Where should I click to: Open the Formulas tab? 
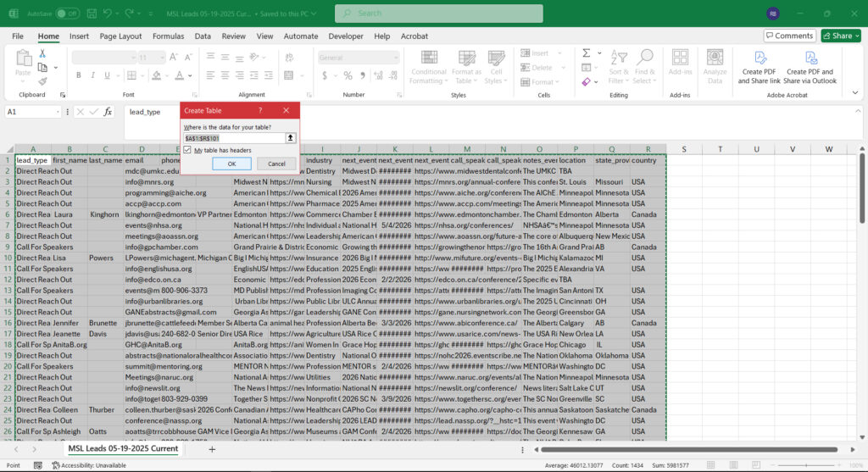click(x=169, y=36)
